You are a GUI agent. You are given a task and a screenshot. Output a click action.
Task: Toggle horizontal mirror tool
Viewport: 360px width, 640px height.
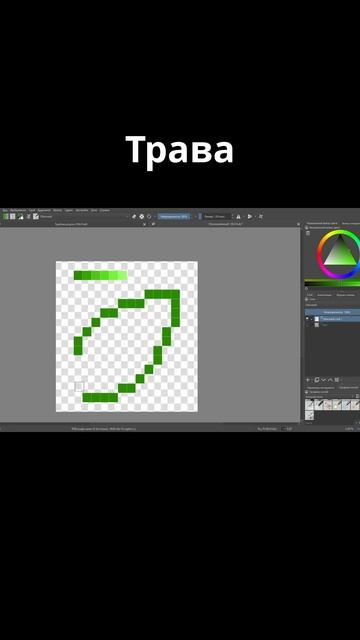click(x=238, y=216)
